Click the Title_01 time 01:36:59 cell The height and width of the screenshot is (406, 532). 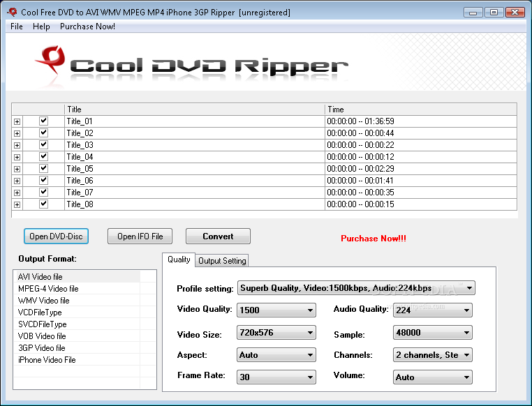point(421,121)
